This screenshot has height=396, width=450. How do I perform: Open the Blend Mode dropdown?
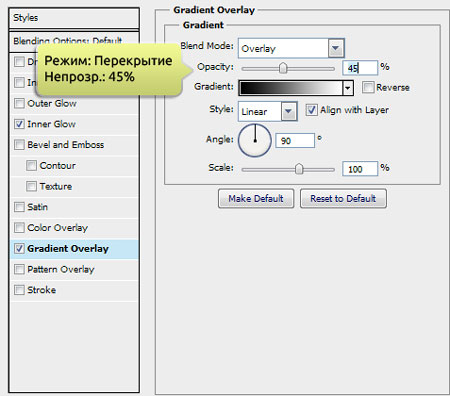[x=291, y=49]
